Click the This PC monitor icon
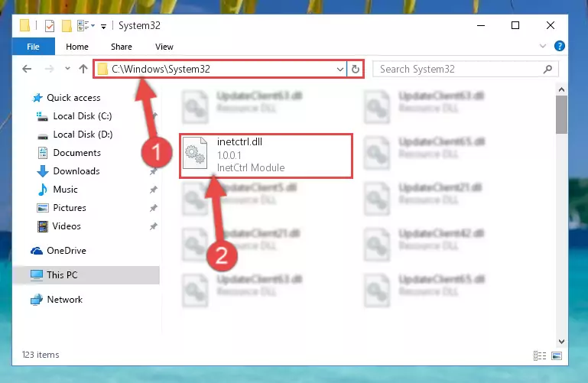 click(x=37, y=275)
